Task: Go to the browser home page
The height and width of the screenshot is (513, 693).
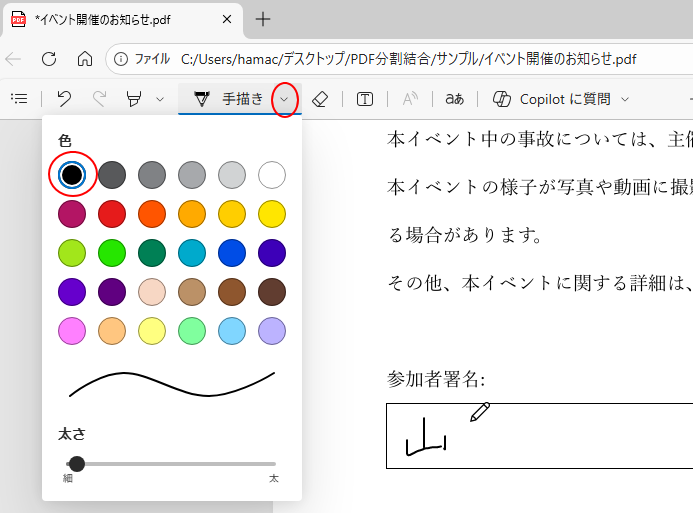Action: (85, 59)
